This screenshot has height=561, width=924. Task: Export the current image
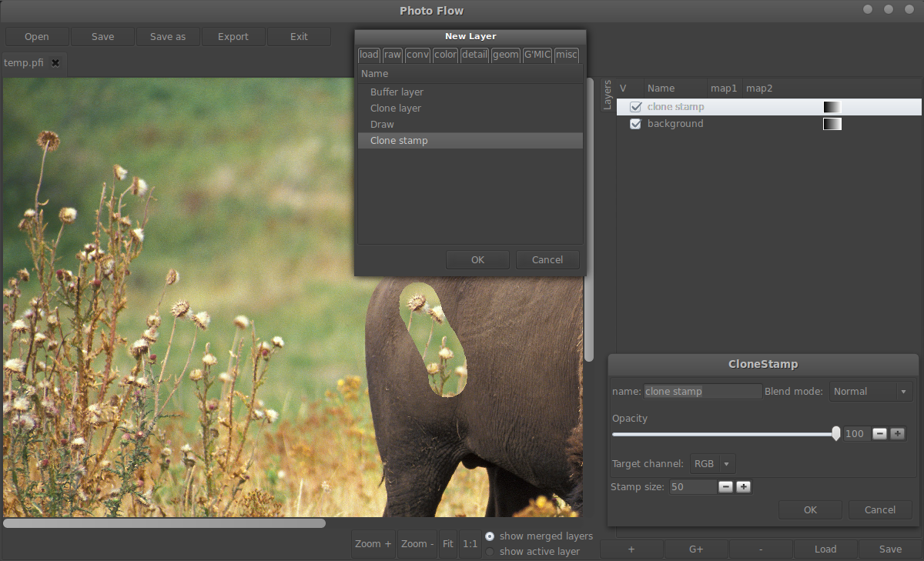pyautogui.click(x=233, y=36)
